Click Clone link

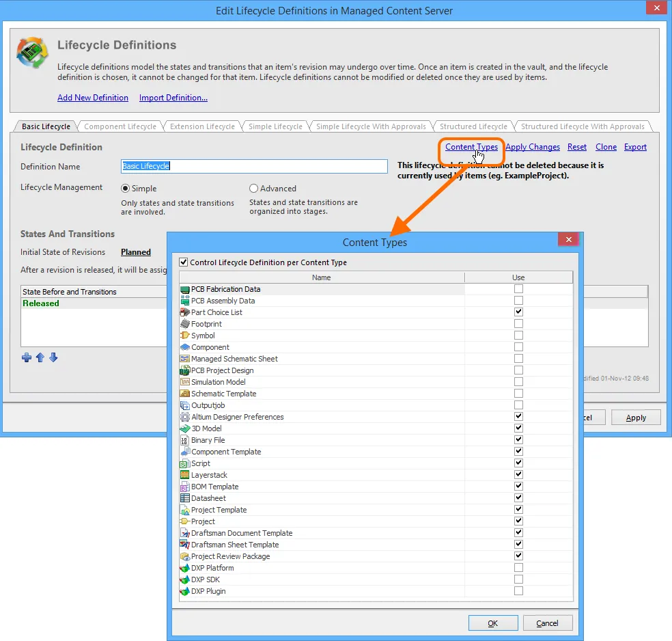pos(606,147)
